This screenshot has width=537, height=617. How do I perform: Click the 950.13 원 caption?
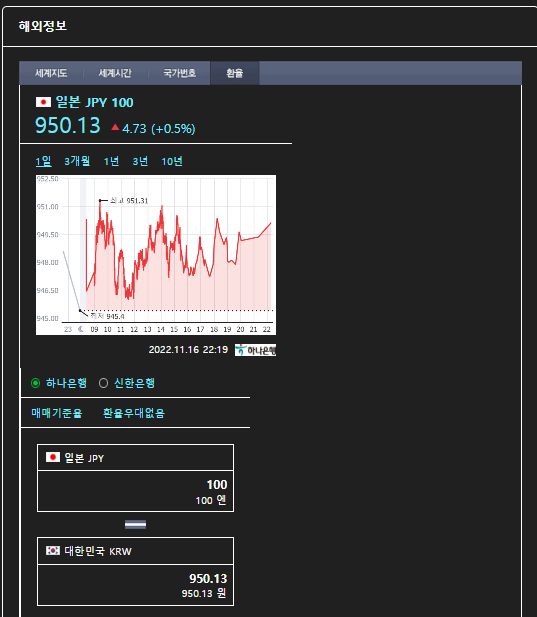[204, 593]
